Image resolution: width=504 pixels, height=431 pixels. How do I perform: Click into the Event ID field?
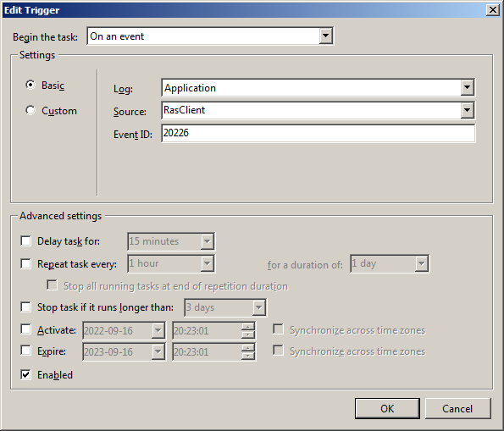318,133
